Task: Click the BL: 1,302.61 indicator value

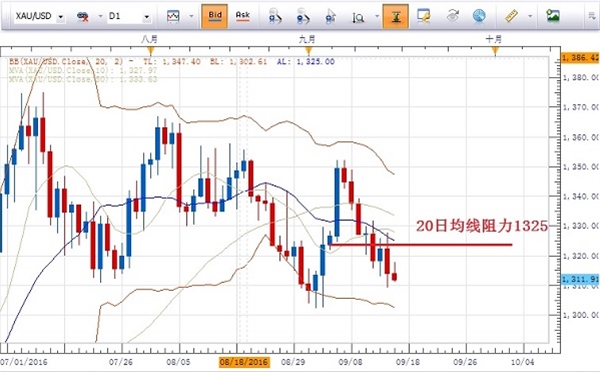Action: (238, 62)
